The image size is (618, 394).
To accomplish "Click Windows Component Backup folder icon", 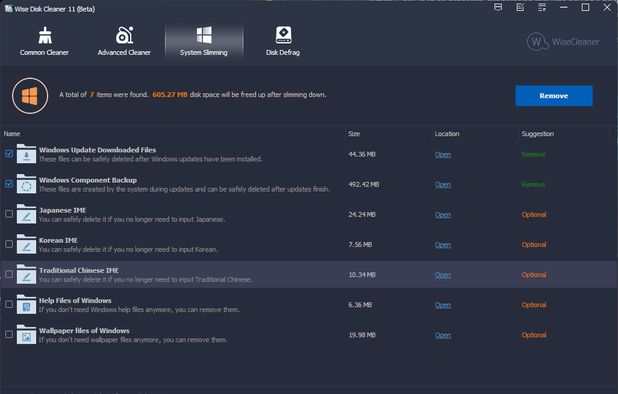I will tap(26, 184).
